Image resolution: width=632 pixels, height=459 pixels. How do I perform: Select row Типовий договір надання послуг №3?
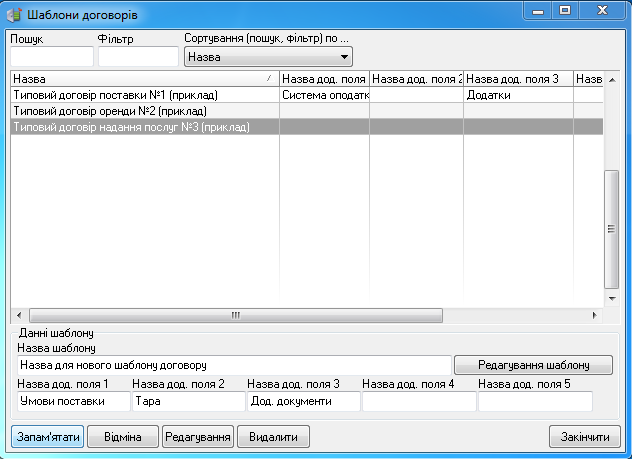click(x=144, y=127)
